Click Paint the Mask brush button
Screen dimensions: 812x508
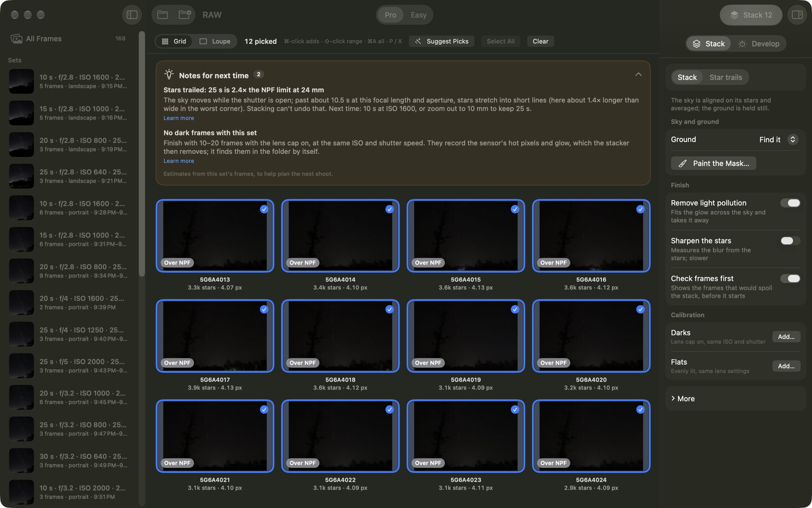(714, 163)
